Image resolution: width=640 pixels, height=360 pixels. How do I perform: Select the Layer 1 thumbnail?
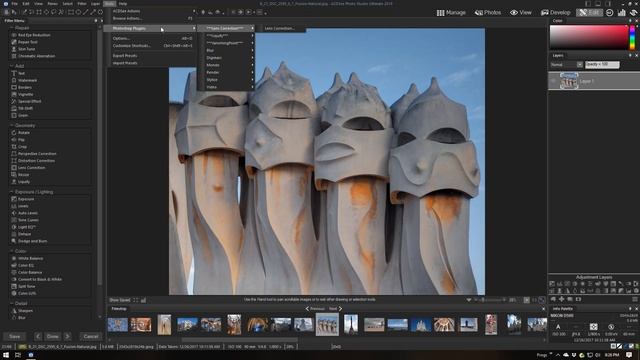[569, 81]
